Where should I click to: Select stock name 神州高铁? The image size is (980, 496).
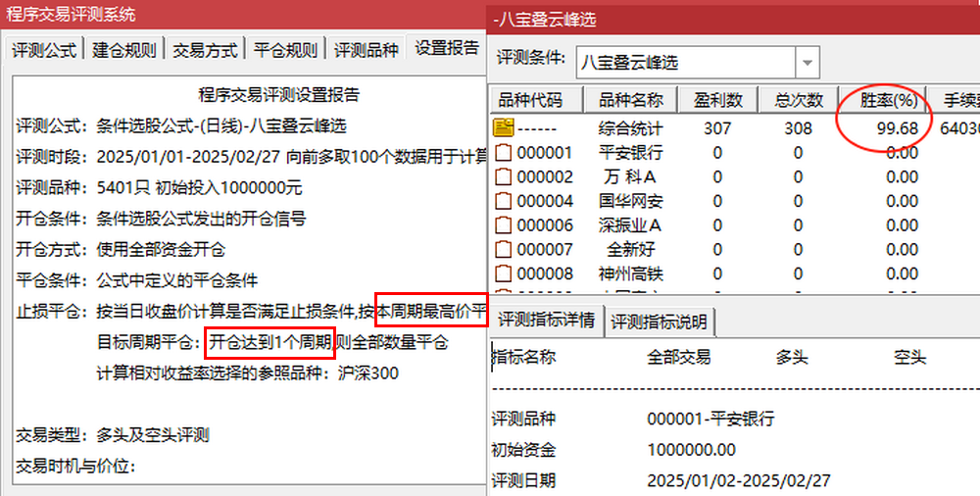630,273
